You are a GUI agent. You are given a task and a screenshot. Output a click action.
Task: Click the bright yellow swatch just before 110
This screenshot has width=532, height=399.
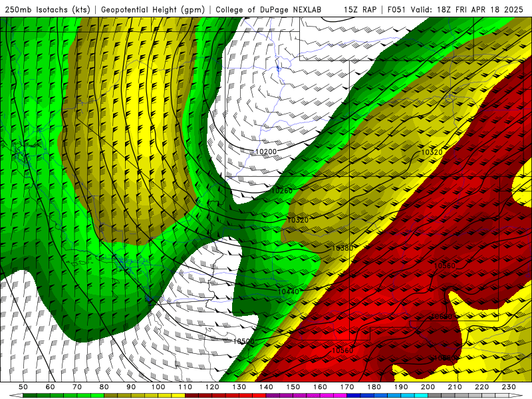[x=178, y=396]
